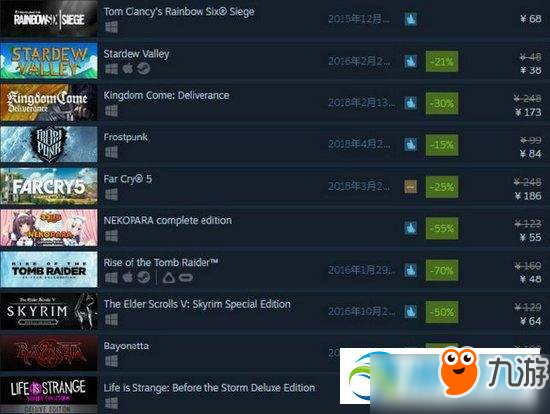Open the Kingdom Come: Deliverance title
The height and width of the screenshot is (414, 550).
click(x=166, y=95)
